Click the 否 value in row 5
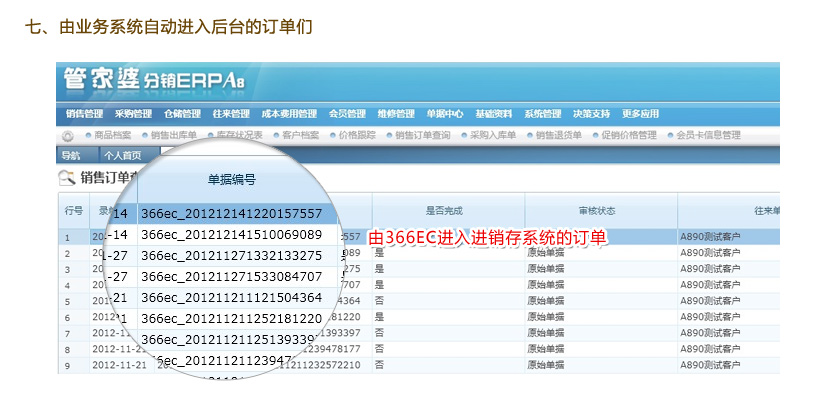Screen dimensions: 827x393 379,301
